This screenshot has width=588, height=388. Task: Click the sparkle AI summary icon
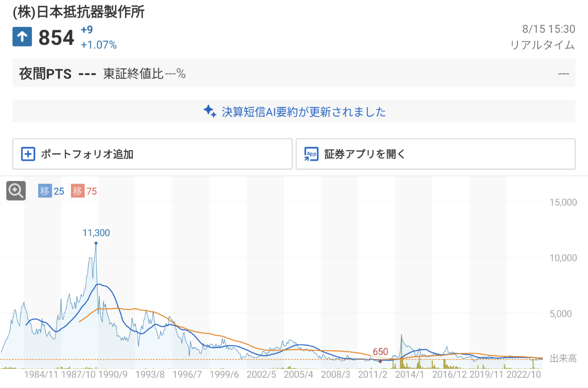tap(210, 111)
